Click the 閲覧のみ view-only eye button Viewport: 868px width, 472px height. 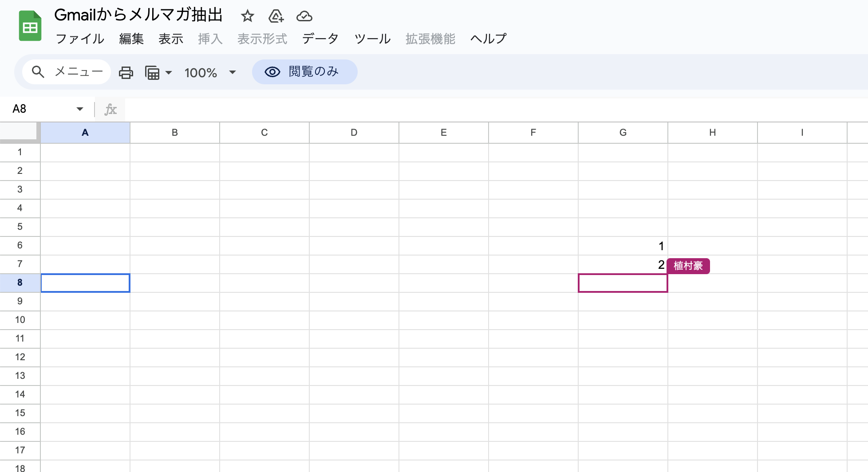click(x=304, y=72)
